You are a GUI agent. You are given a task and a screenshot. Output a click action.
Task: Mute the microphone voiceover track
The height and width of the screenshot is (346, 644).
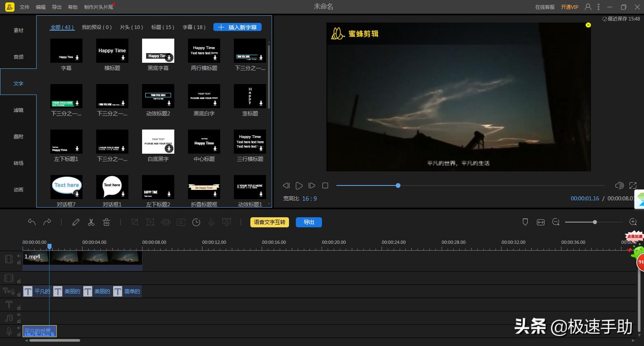19,328
